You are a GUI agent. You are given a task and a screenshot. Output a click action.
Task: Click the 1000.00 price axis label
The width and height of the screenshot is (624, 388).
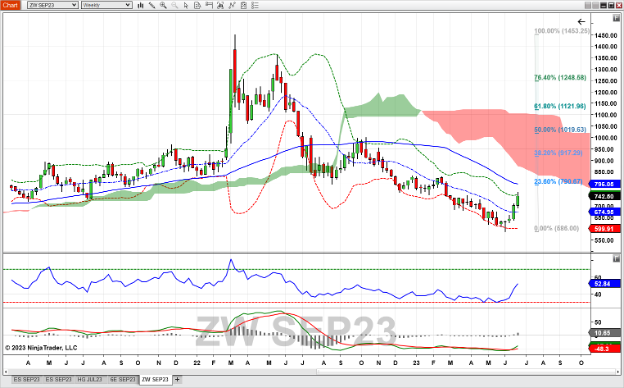(606, 138)
